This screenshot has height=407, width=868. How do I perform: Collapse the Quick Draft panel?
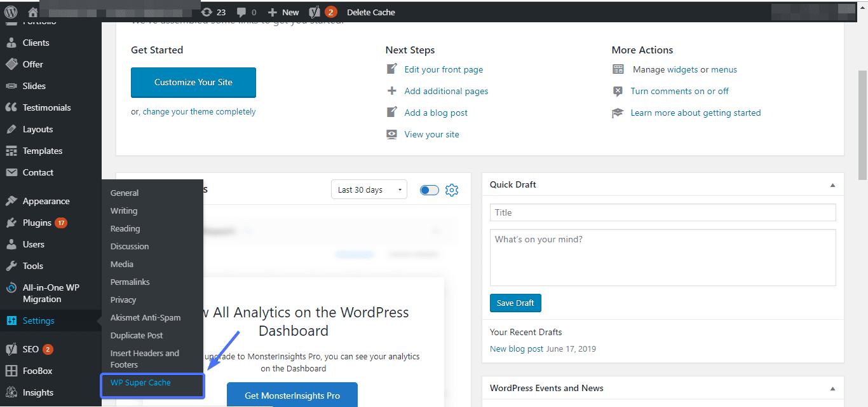832,185
